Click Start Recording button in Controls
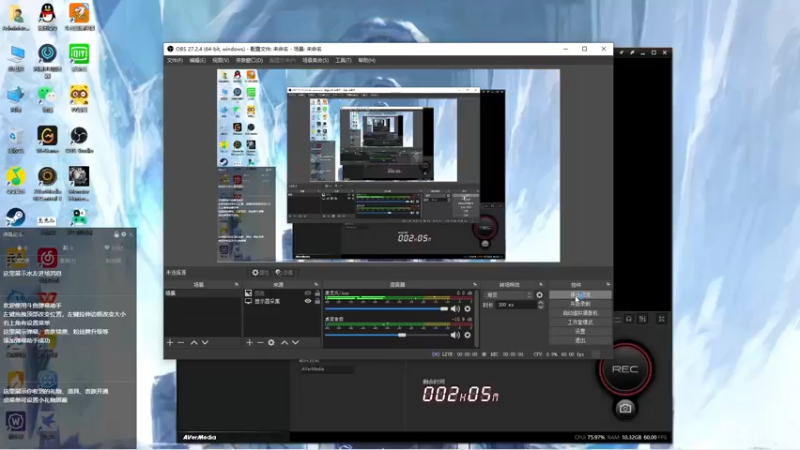This screenshot has height=450, width=800. click(580, 304)
